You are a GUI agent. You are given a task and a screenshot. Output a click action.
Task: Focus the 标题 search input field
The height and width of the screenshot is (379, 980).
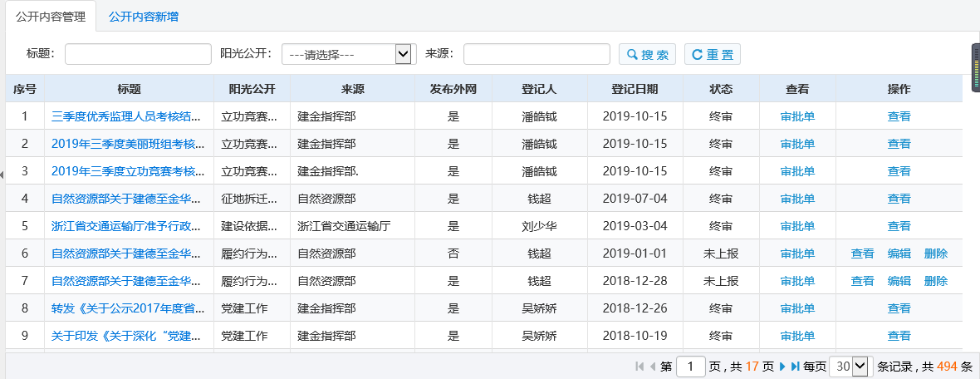click(138, 54)
